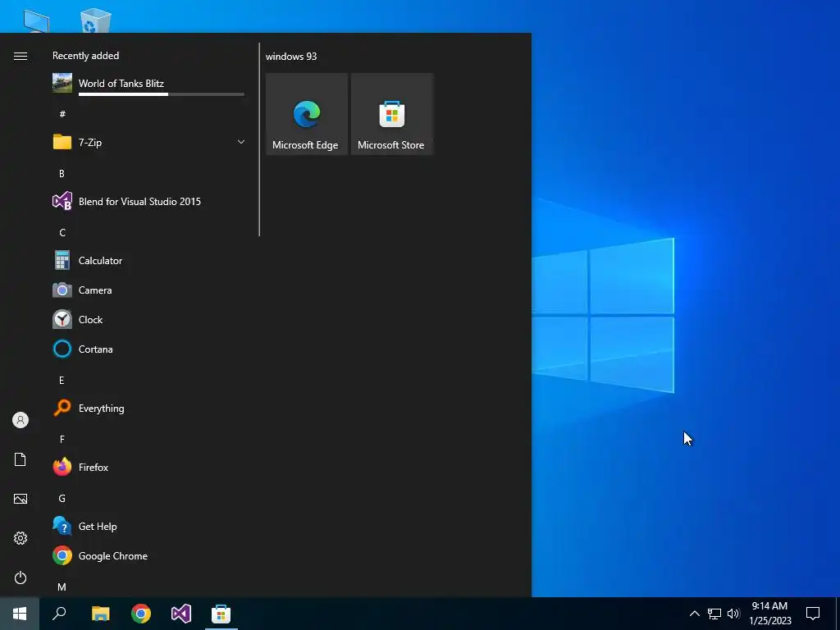
Task: Open the volume speaker tray icon
Action: click(x=733, y=614)
